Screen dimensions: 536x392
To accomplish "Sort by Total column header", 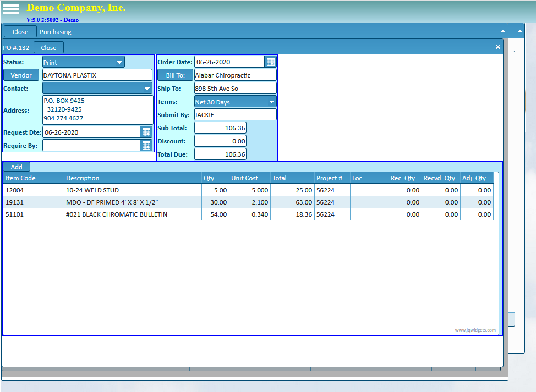I will pos(292,178).
